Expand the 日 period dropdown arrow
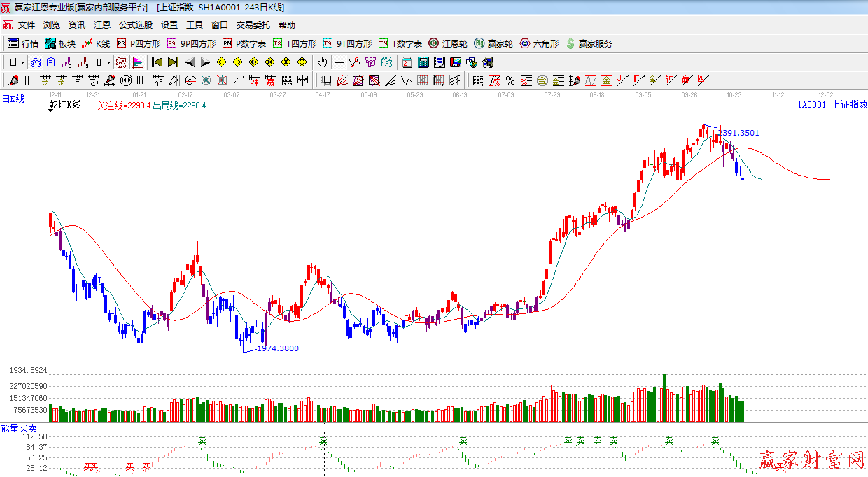 pos(23,62)
